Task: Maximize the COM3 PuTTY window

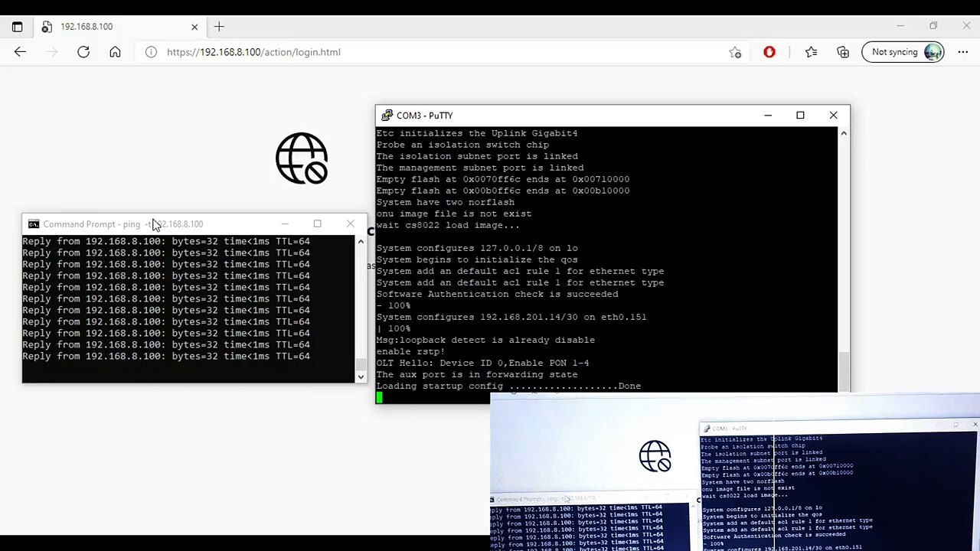Action: click(800, 116)
